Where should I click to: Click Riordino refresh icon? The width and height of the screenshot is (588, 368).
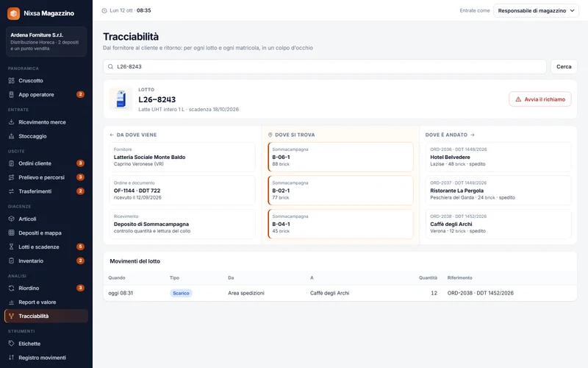[x=11, y=288]
